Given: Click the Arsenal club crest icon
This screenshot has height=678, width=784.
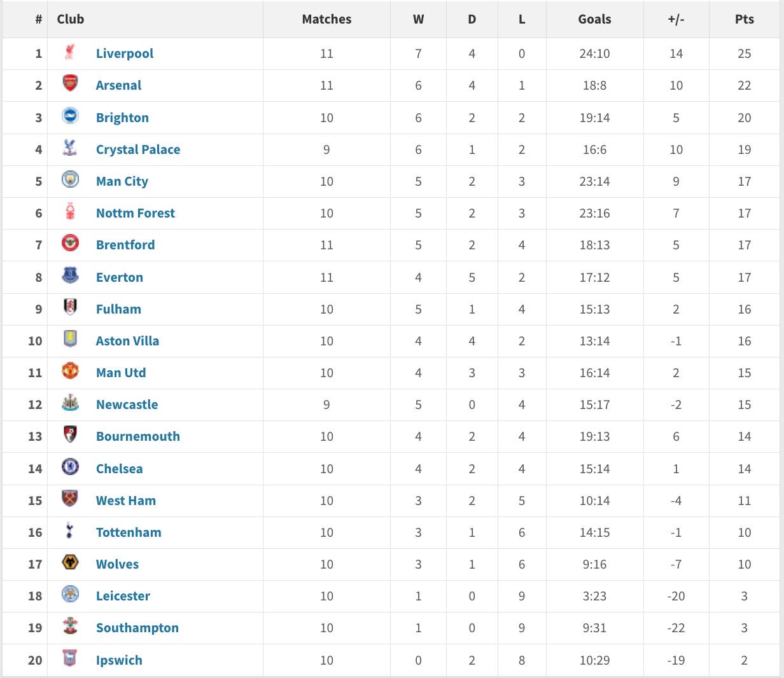Looking at the screenshot, I should 70,83.
